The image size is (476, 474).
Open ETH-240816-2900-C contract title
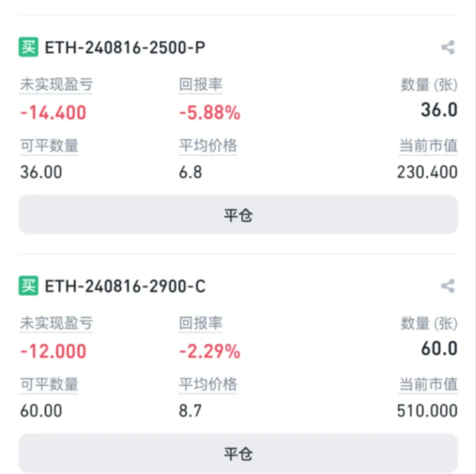(x=125, y=286)
